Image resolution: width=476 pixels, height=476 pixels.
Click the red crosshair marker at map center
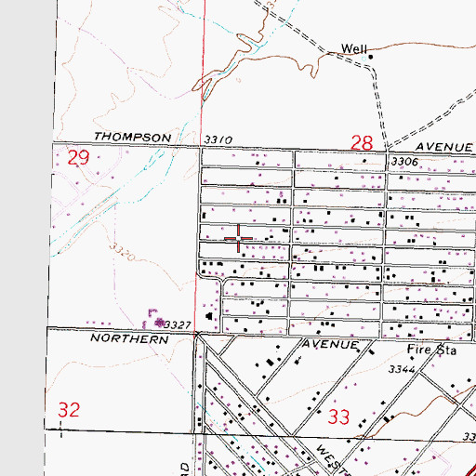[238, 238]
